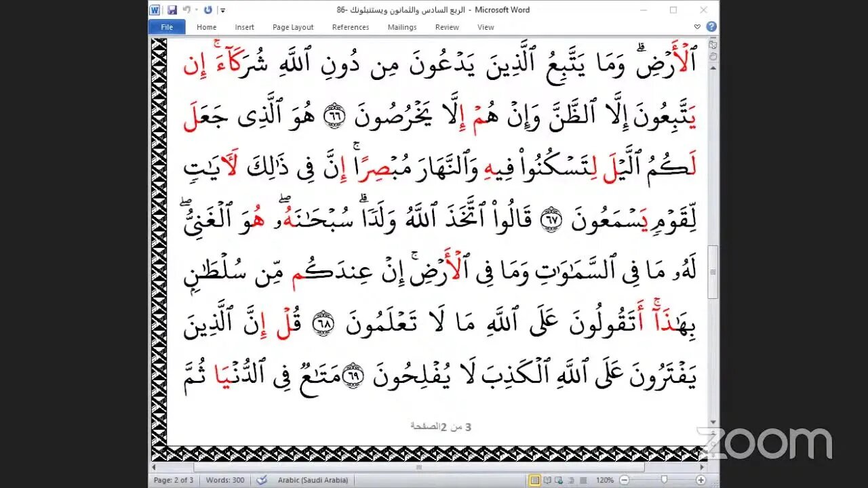868x488 pixels.
Task: Switch to Outline view
Action: click(570, 480)
